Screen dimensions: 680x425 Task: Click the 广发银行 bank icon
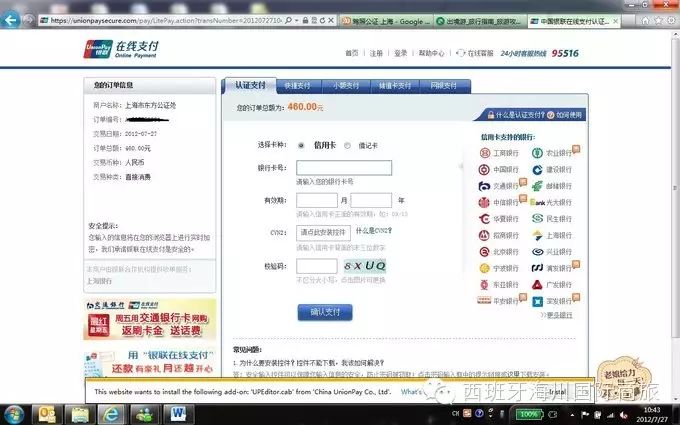(537, 285)
